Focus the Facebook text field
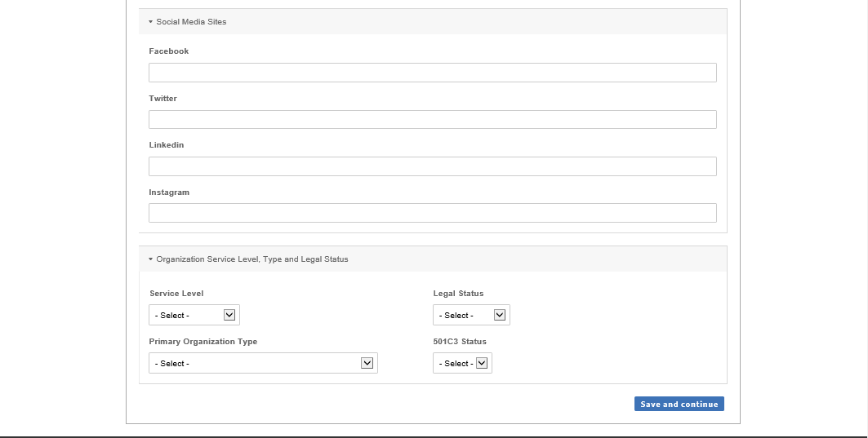The image size is (868, 438). [432, 73]
